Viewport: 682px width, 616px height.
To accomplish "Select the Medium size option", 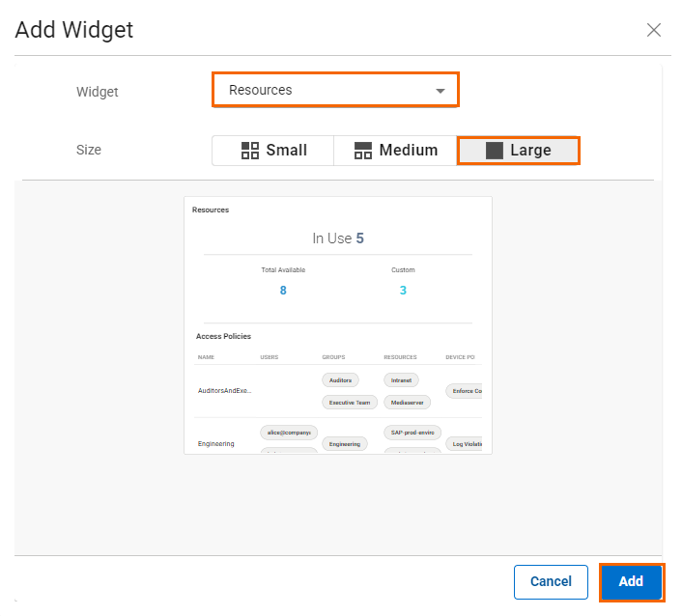I will (x=395, y=151).
